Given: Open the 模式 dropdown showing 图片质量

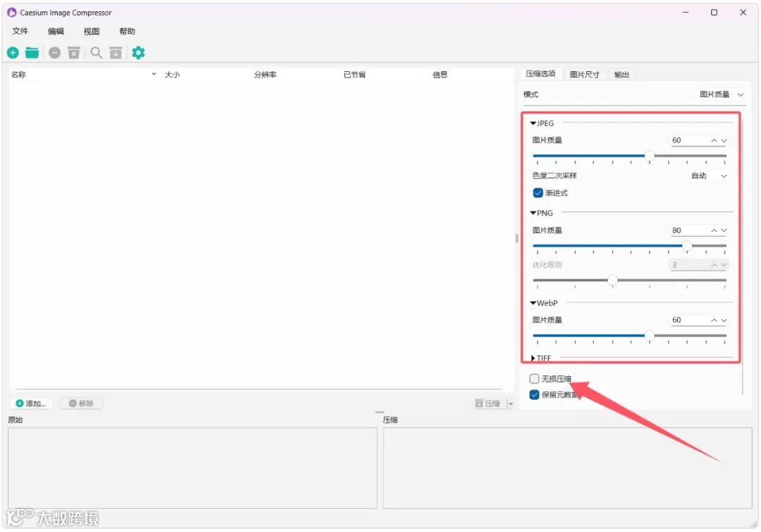Looking at the screenshot, I should [722, 94].
